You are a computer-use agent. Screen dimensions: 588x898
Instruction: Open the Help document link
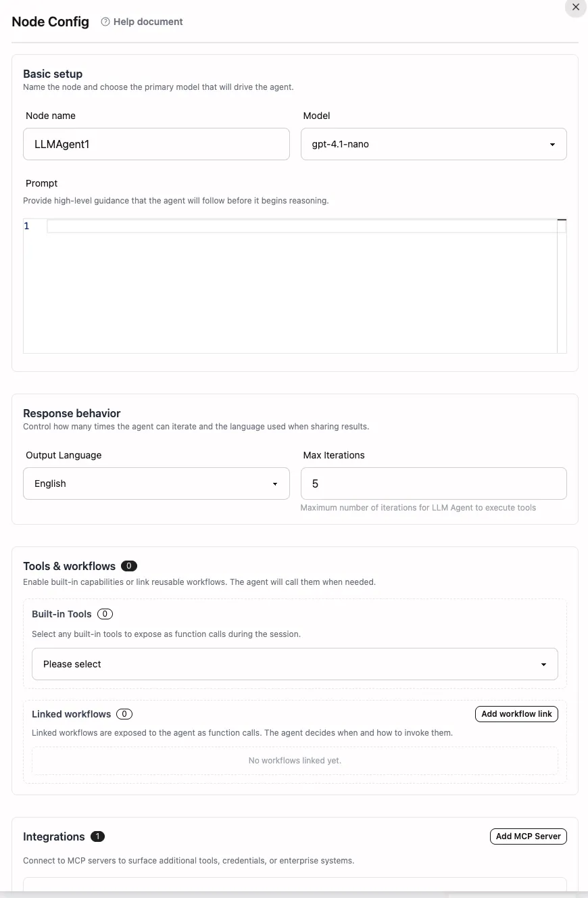click(148, 22)
